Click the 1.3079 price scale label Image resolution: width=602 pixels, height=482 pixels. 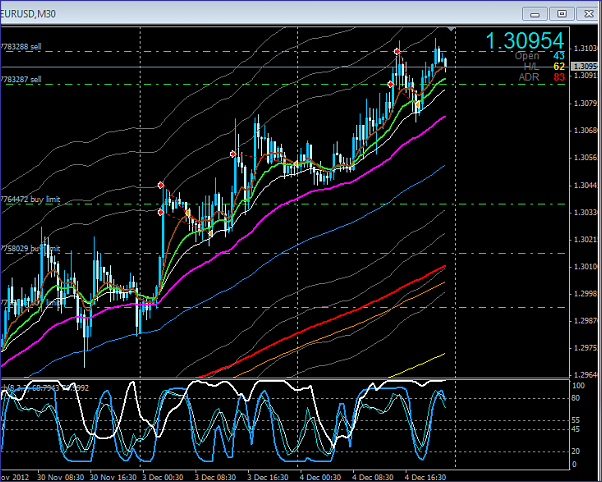tap(585, 103)
